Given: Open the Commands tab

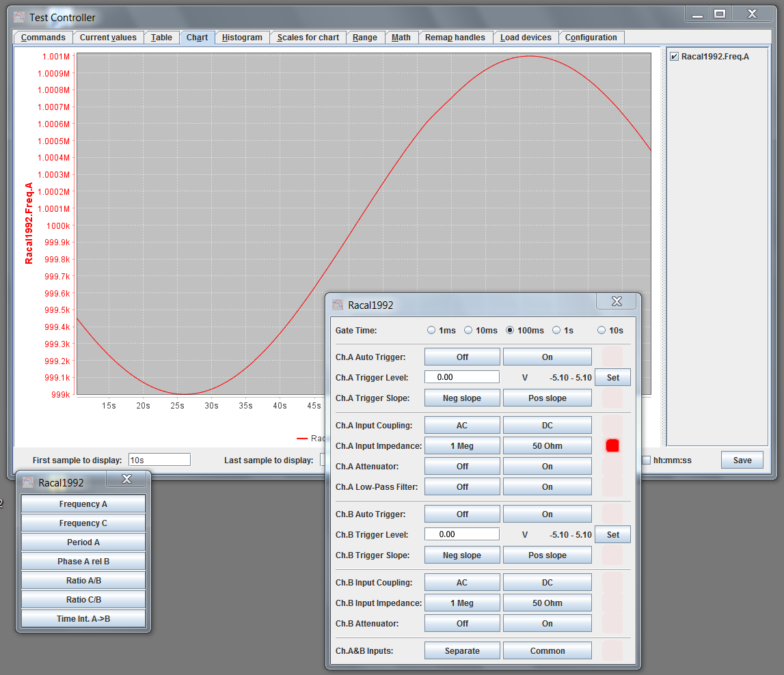Looking at the screenshot, I should click(43, 38).
